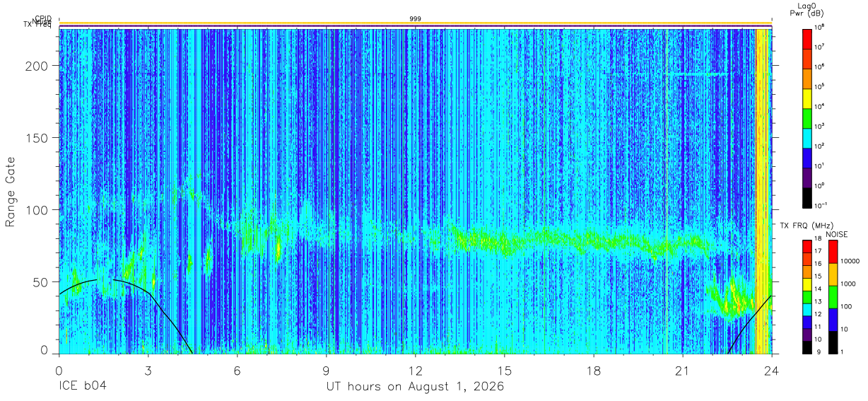This screenshot has width=868, height=401.
Task: Click the 10⁻¹ label on Lag0 Pwr scale
Action: click(821, 206)
